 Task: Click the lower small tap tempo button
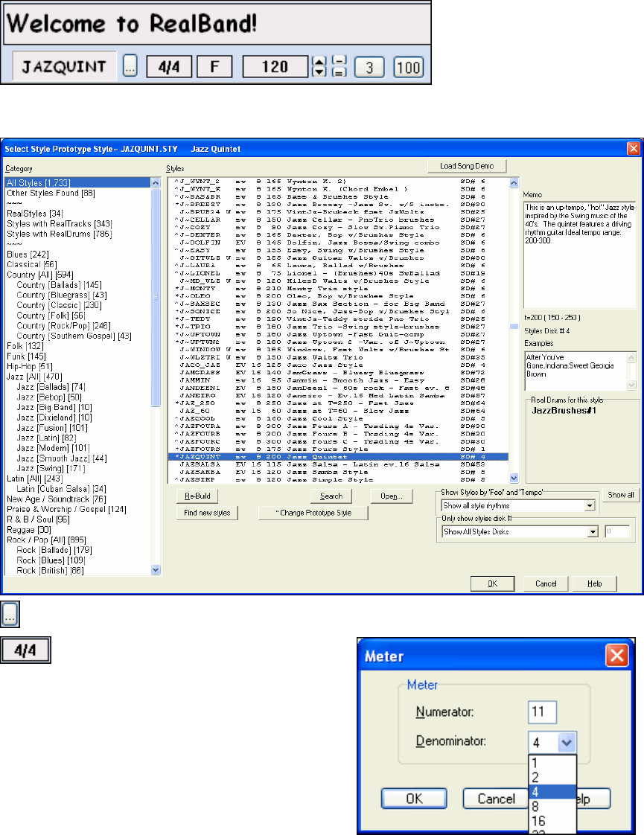(x=339, y=72)
